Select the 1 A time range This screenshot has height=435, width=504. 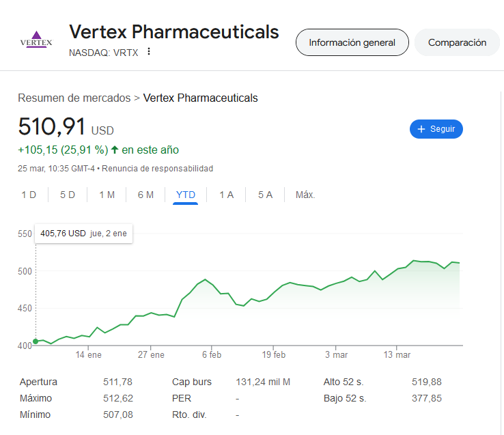(x=226, y=195)
